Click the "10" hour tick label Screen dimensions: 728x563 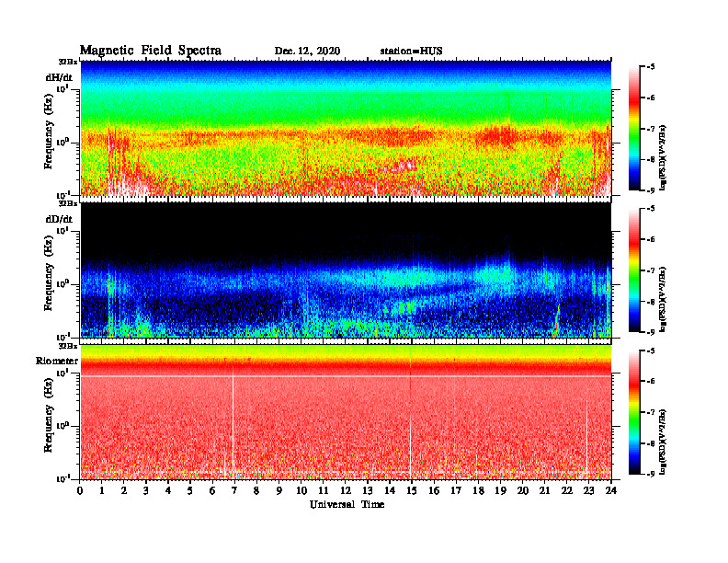(x=301, y=491)
